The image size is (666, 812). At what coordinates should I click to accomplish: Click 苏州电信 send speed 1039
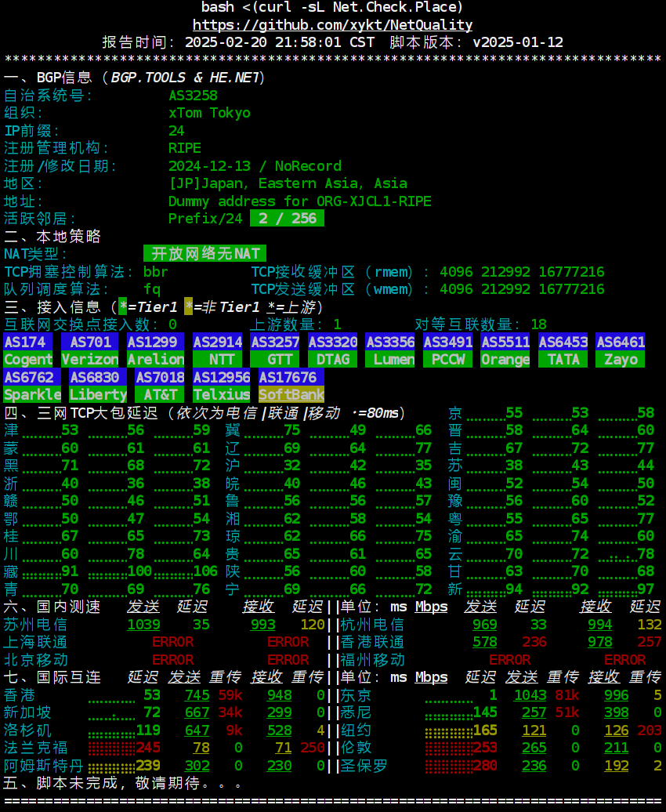point(143,625)
